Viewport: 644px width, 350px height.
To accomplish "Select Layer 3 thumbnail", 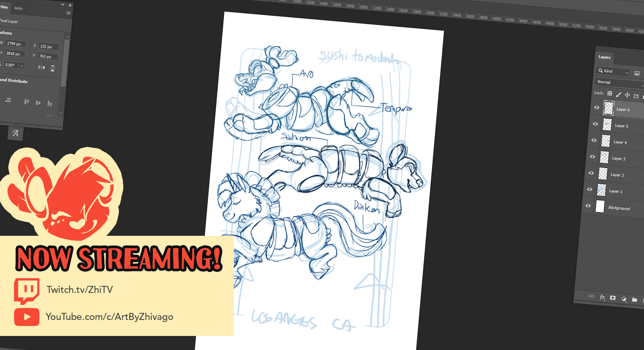I will [604, 157].
